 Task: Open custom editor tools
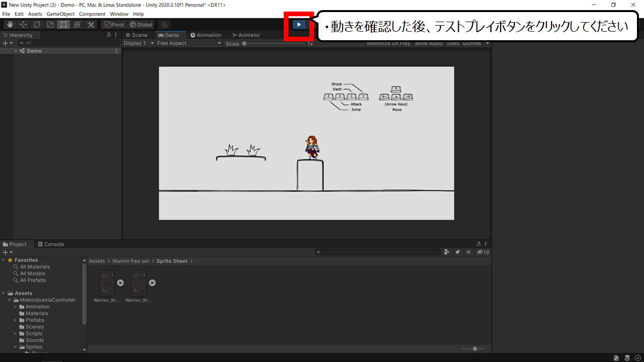pos(91,25)
